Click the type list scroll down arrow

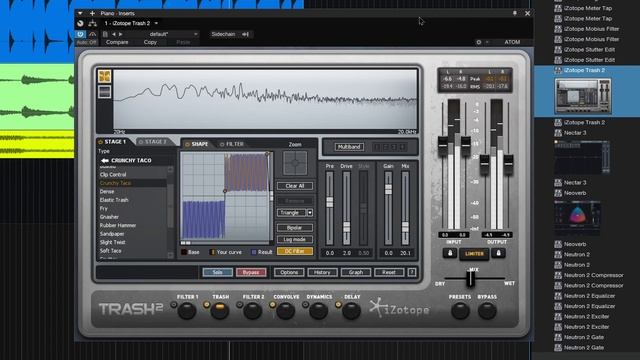(171, 256)
